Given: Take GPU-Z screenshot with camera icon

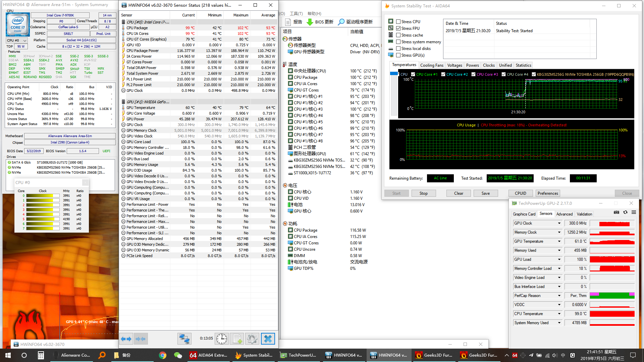Looking at the screenshot, I should [616, 212].
